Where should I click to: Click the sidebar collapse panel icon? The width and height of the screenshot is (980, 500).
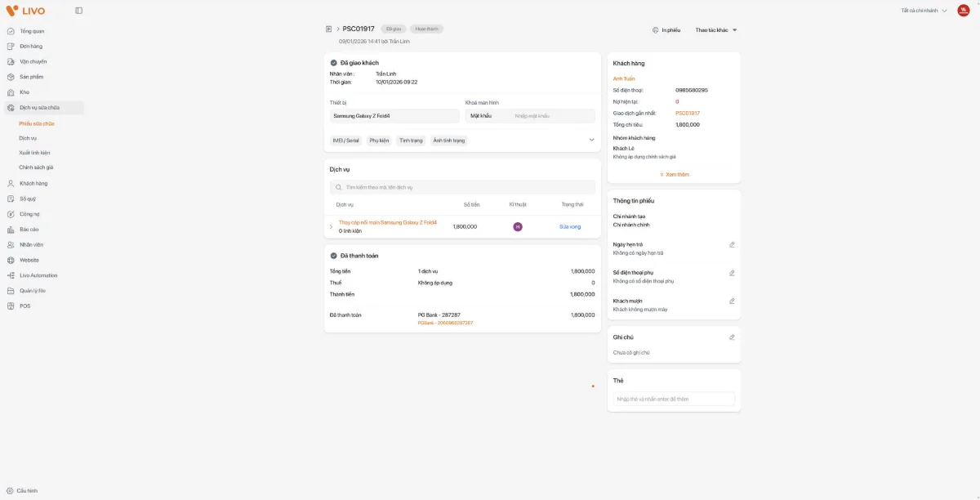coord(78,11)
